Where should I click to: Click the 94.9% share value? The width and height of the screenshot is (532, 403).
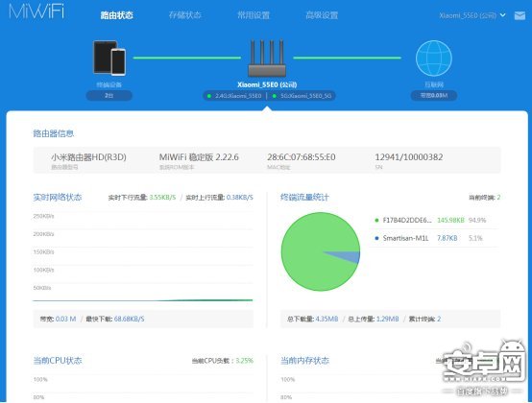tap(477, 221)
